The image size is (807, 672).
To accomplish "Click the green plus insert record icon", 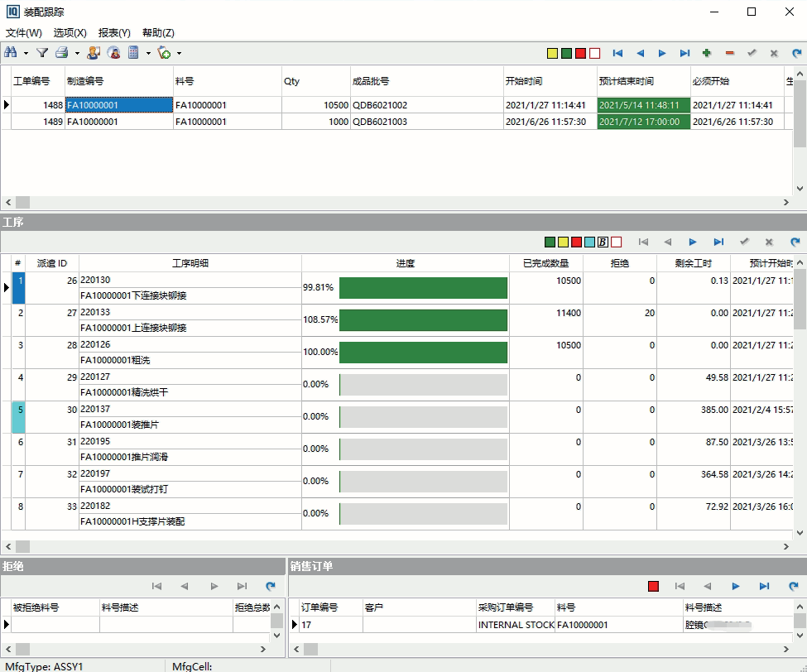I will tap(706, 53).
